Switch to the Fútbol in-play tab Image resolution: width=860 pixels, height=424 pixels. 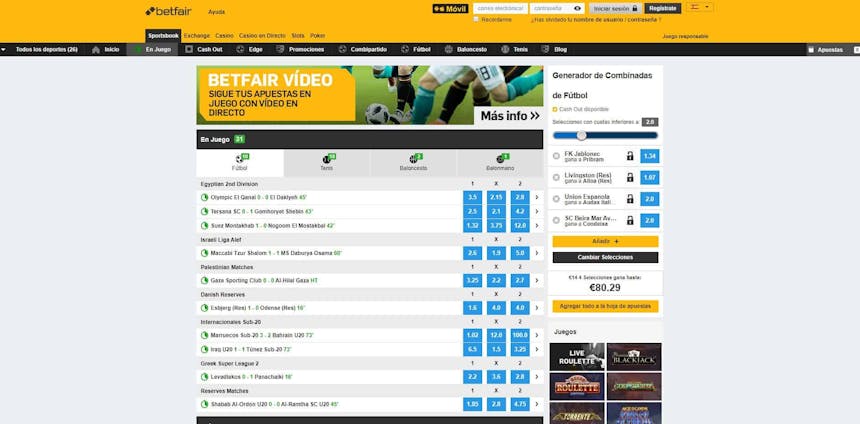[240, 163]
